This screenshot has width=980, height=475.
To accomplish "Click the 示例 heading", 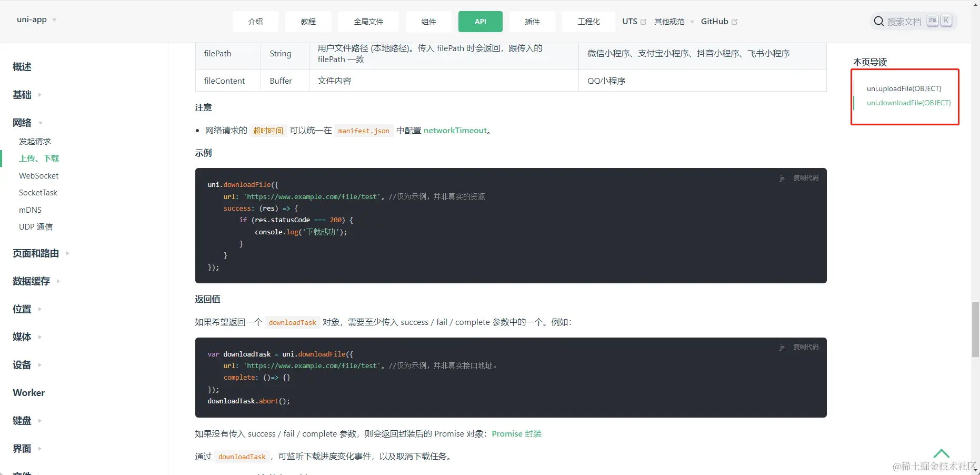I will pos(203,153).
